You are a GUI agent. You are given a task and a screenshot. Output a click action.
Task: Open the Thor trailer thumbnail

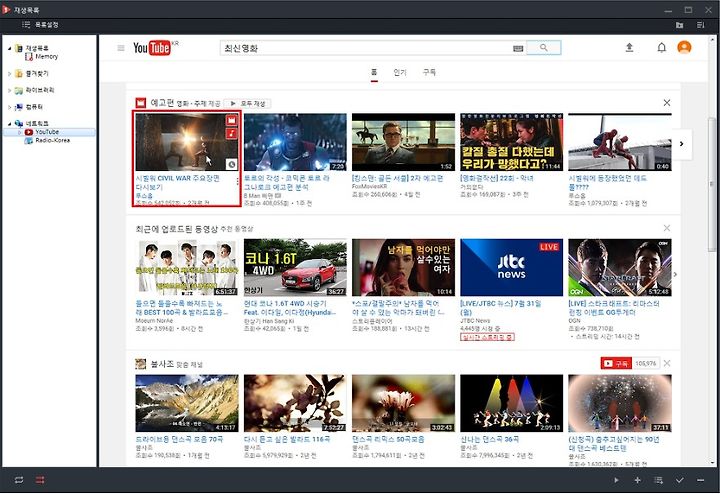[x=295, y=142]
